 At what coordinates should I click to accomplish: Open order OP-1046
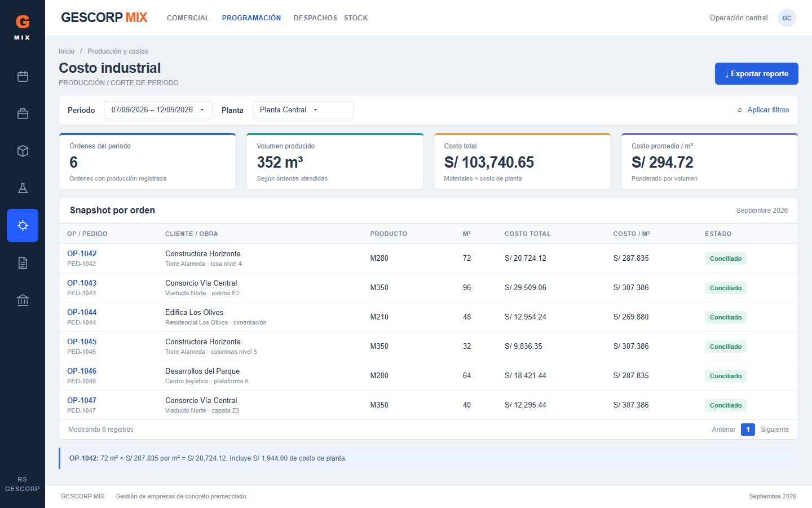[82, 371]
